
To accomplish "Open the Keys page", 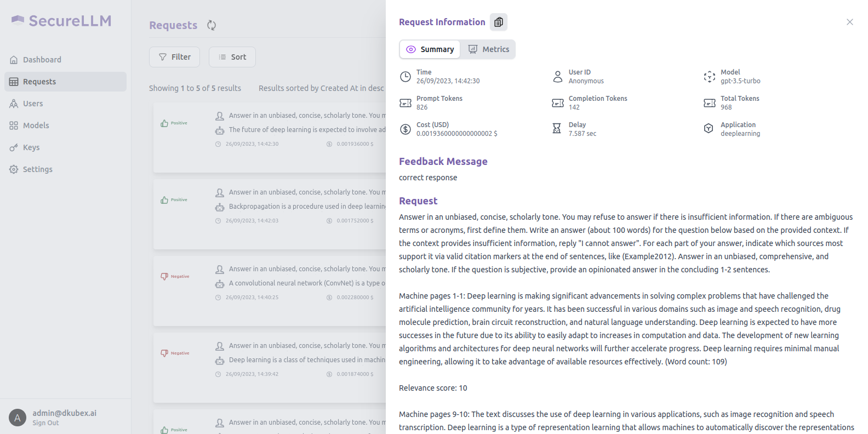I will tap(31, 147).
